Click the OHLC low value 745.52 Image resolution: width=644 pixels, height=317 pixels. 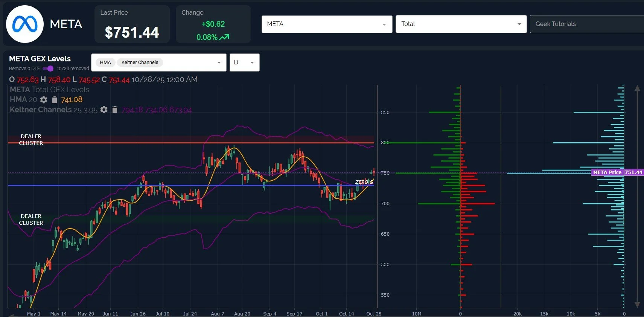(x=89, y=80)
